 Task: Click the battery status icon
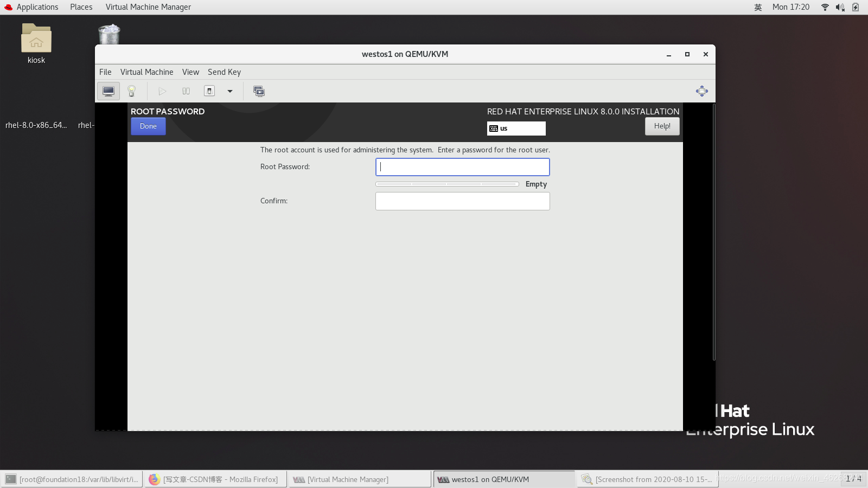point(856,7)
